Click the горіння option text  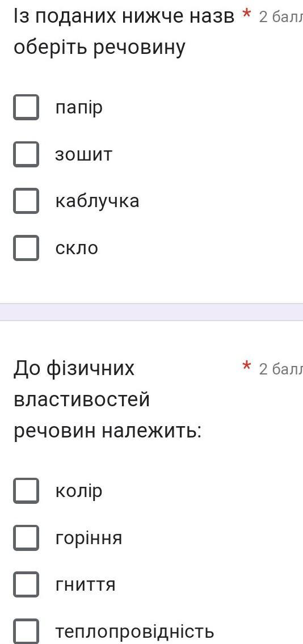89,538
